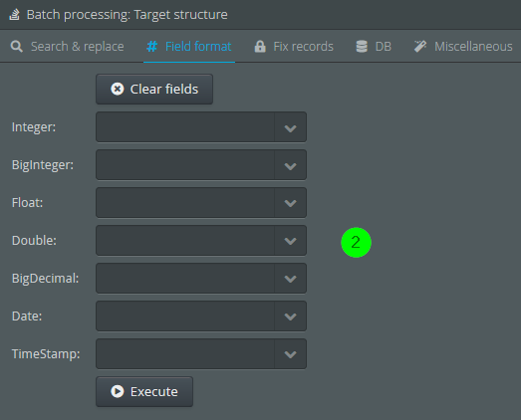Screen dimensions: 521x420
Task: Click the Clear fields button label
Action: coord(164,89)
